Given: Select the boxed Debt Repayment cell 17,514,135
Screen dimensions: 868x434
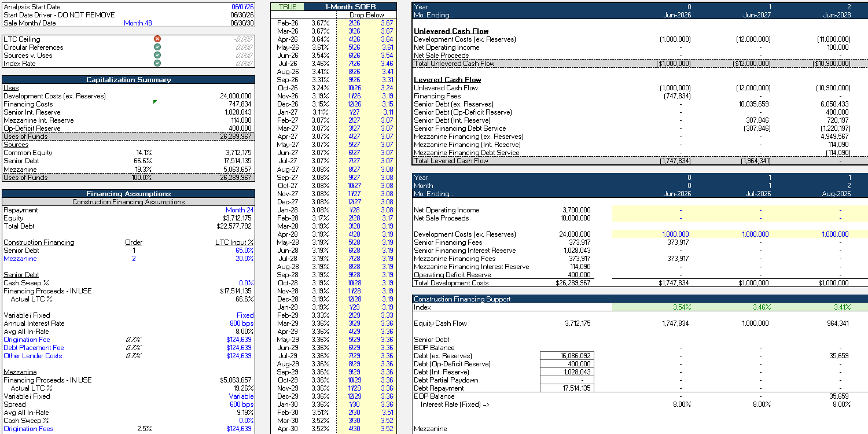Looking at the screenshot, I should 567,388.
